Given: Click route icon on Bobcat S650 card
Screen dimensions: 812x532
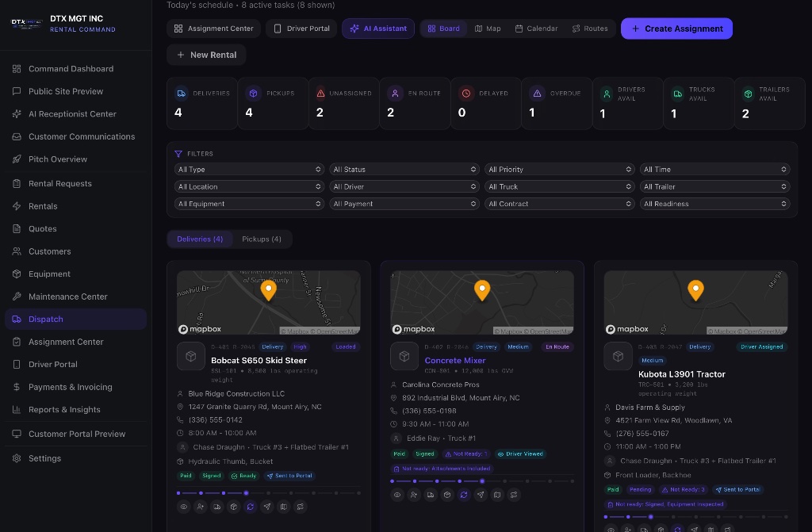Looking at the screenshot, I should tap(301, 507).
